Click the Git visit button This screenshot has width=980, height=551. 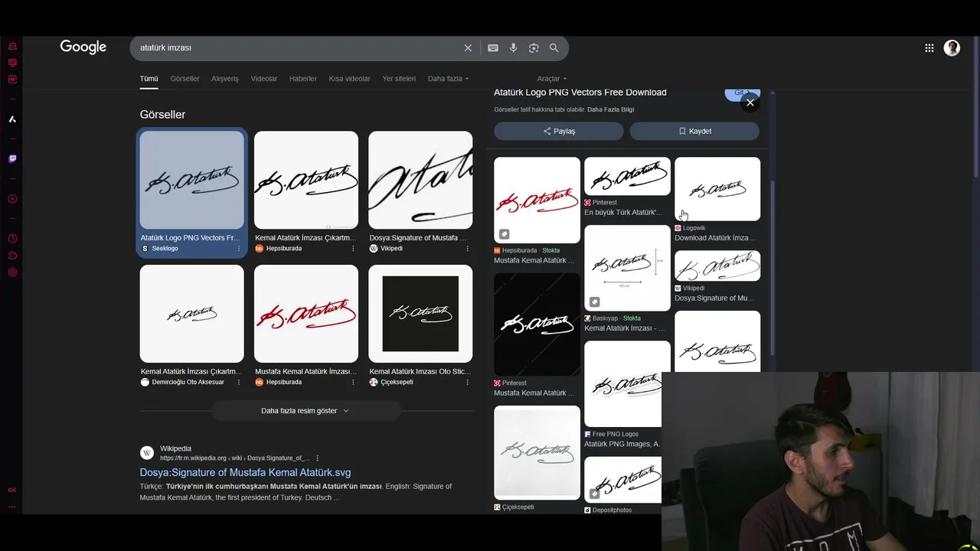[741, 93]
